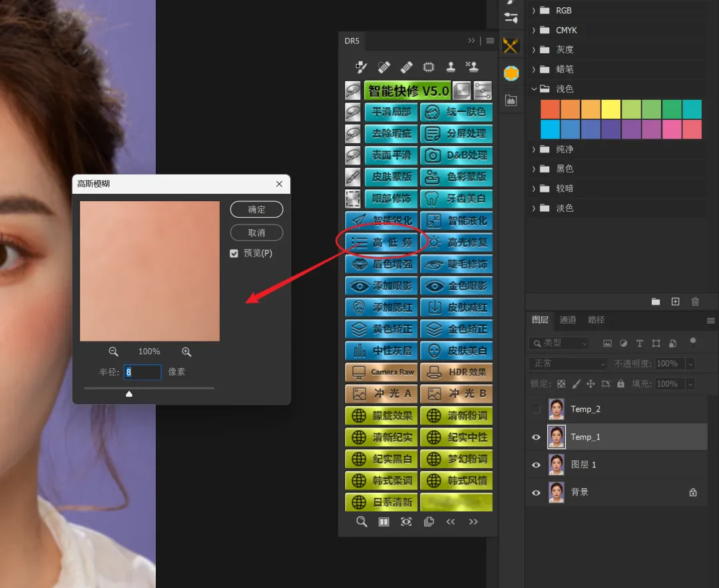Click the magnifier icon at the DR5 panel bottom
Viewport: 719px width, 588px height.
tap(361, 522)
